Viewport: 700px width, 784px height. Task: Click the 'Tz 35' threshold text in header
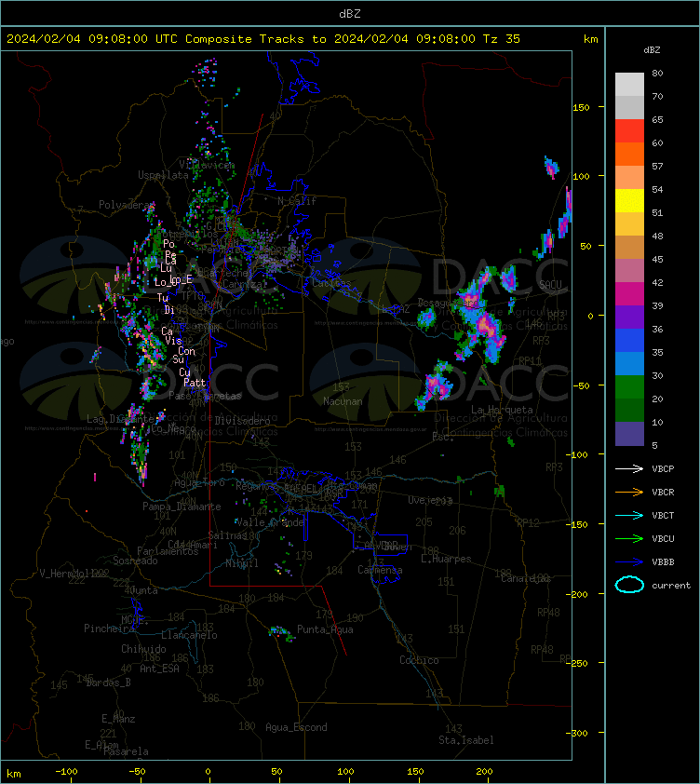click(x=502, y=39)
